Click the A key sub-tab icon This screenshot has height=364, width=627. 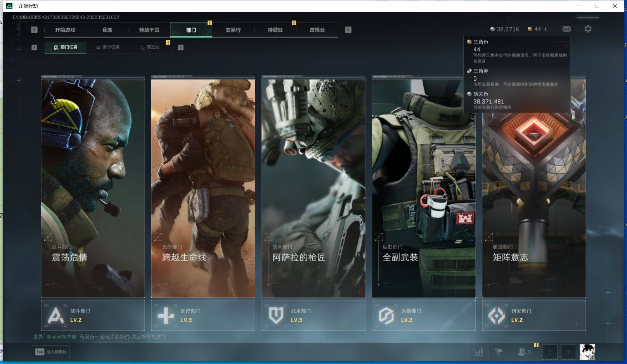click(x=34, y=47)
